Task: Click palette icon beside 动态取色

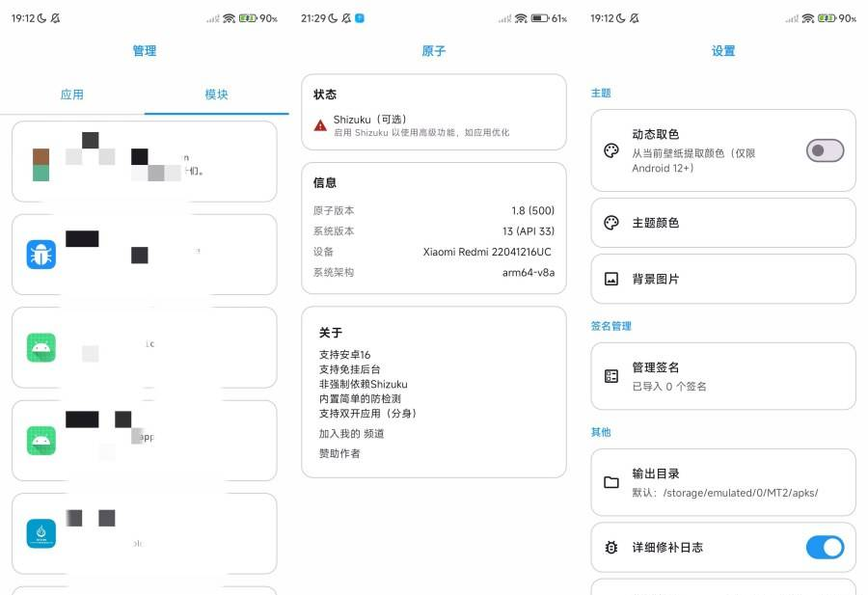Action: click(x=610, y=150)
